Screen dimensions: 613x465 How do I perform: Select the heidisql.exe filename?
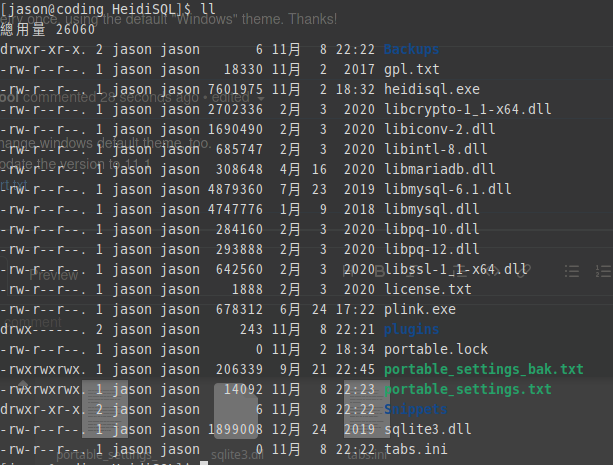[x=432, y=89]
